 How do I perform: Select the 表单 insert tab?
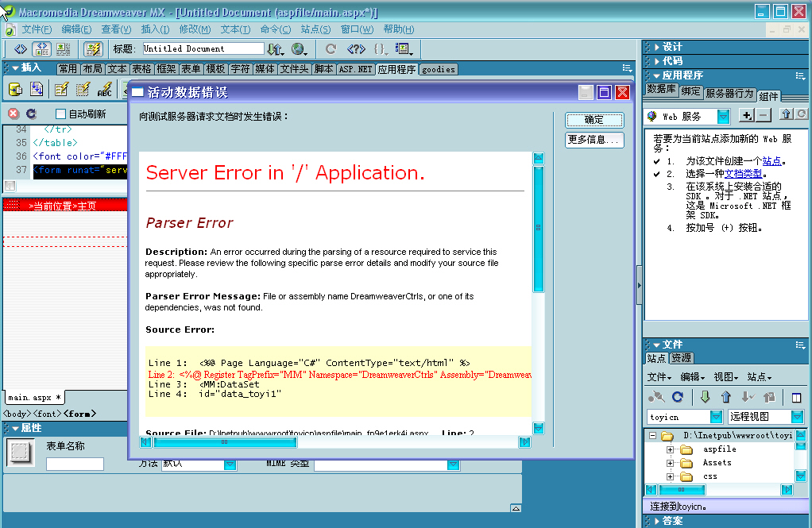click(x=191, y=69)
